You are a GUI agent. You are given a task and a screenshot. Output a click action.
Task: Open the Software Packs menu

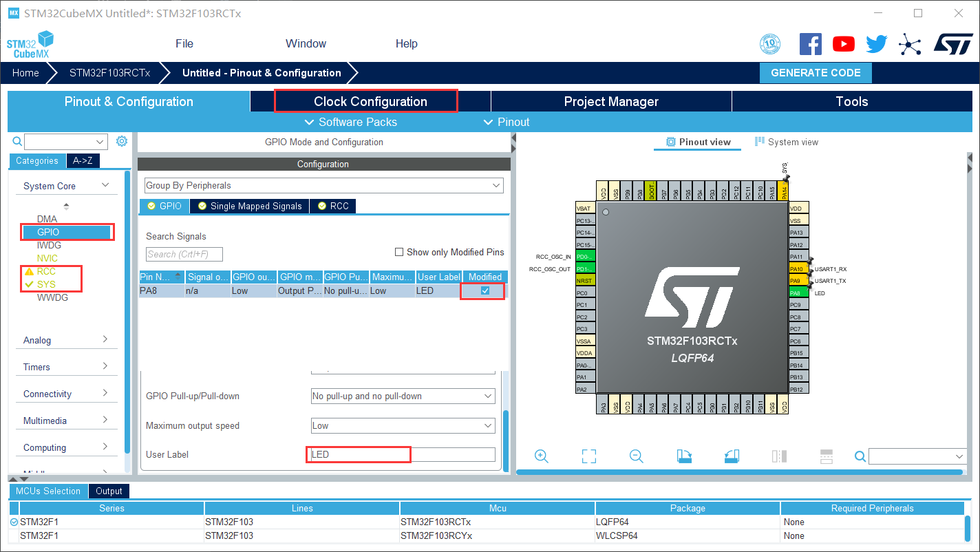click(x=351, y=122)
